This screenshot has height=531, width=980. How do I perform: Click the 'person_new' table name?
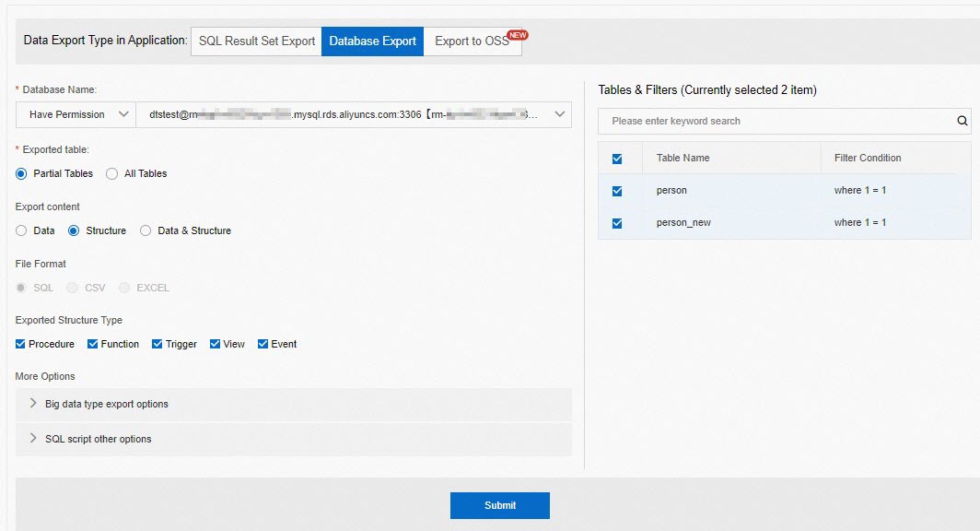[683, 223]
